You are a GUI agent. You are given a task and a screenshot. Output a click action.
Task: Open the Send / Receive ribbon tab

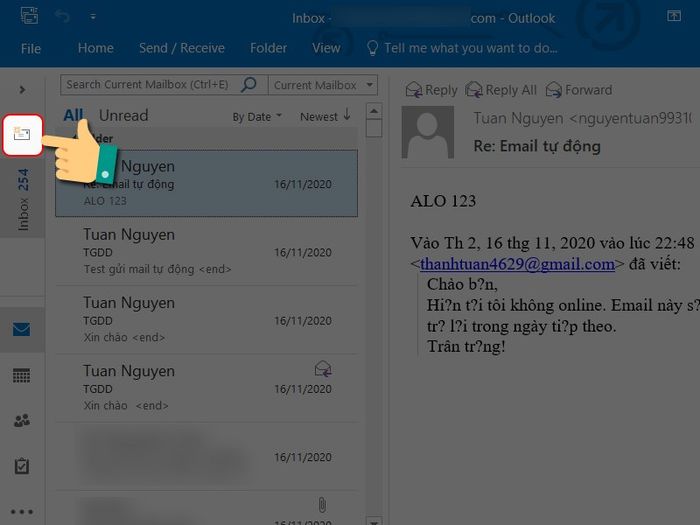point(181,48)
